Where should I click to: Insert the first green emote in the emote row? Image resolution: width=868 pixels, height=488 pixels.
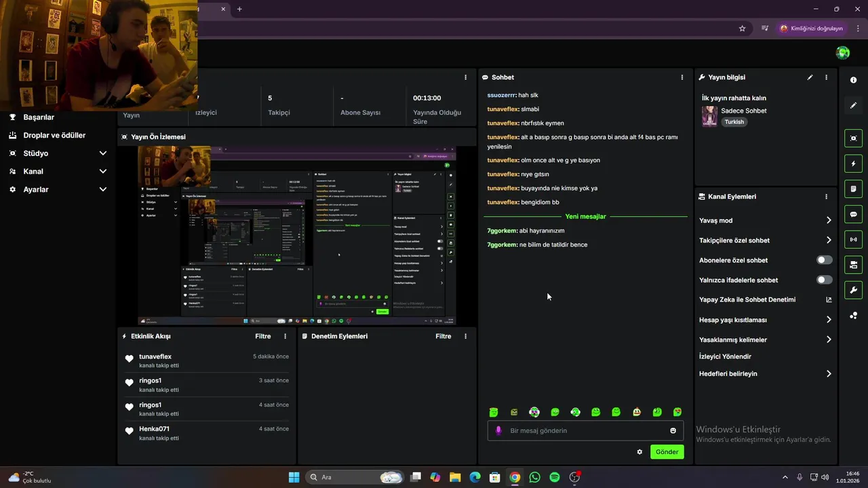click(494, 412)
